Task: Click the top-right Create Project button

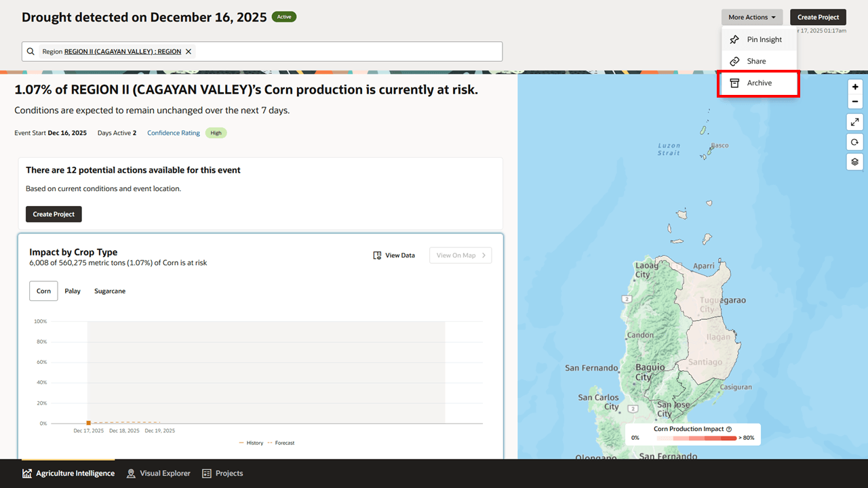Action: (x=818, y=17)
